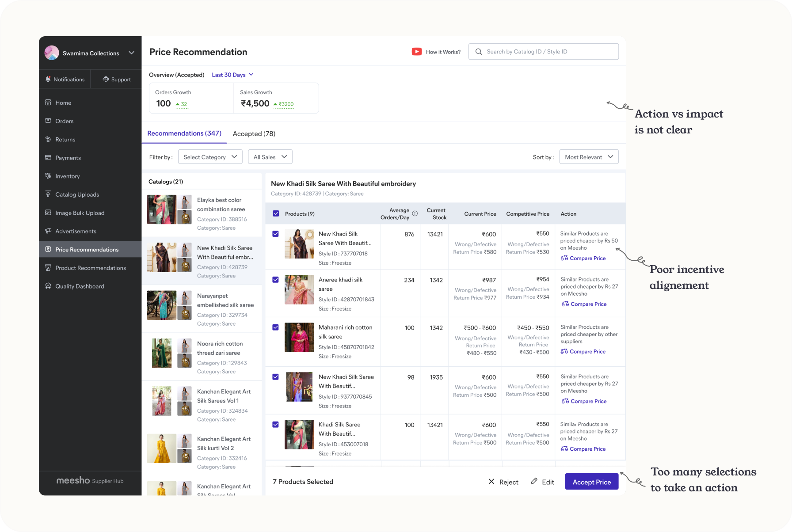Open Support headset icon
This screenshot has width=792, height=532.
(106, 79)
